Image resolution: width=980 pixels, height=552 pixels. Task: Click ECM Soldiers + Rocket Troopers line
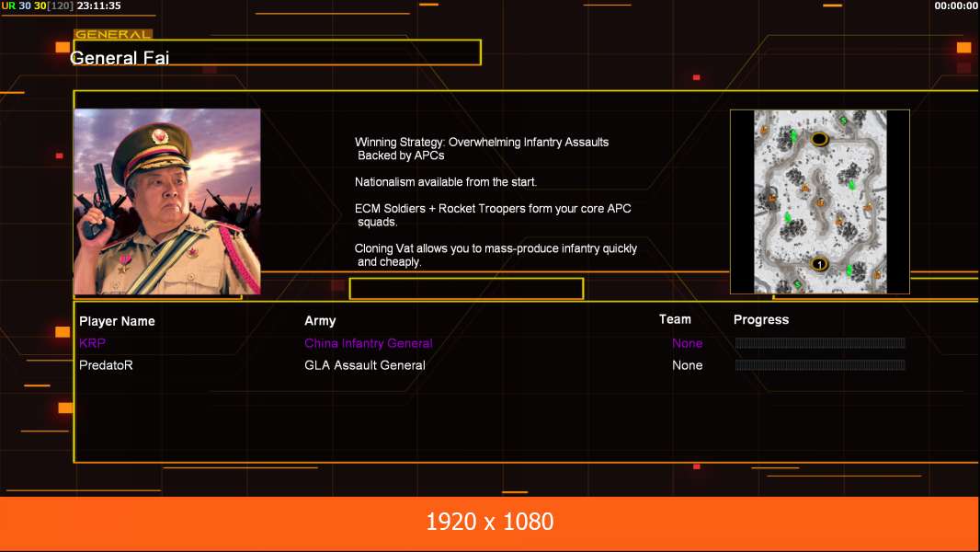(x=493, y=215)
